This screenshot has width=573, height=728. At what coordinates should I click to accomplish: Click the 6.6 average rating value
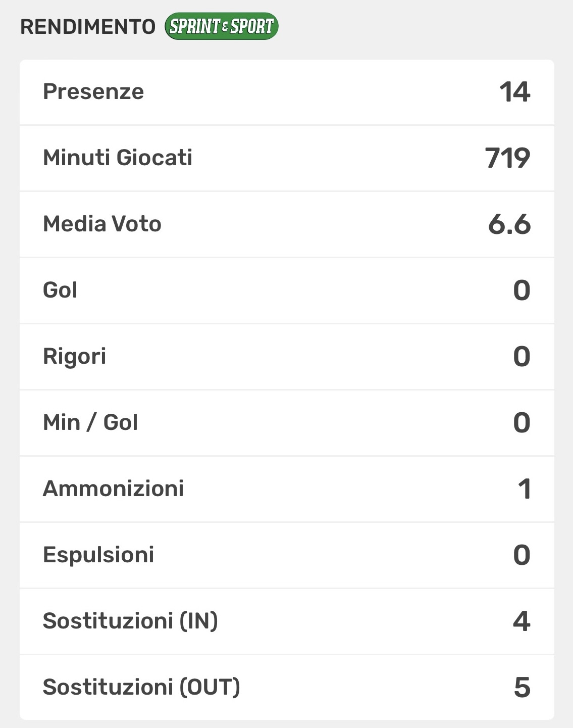[x=509, y=224]
